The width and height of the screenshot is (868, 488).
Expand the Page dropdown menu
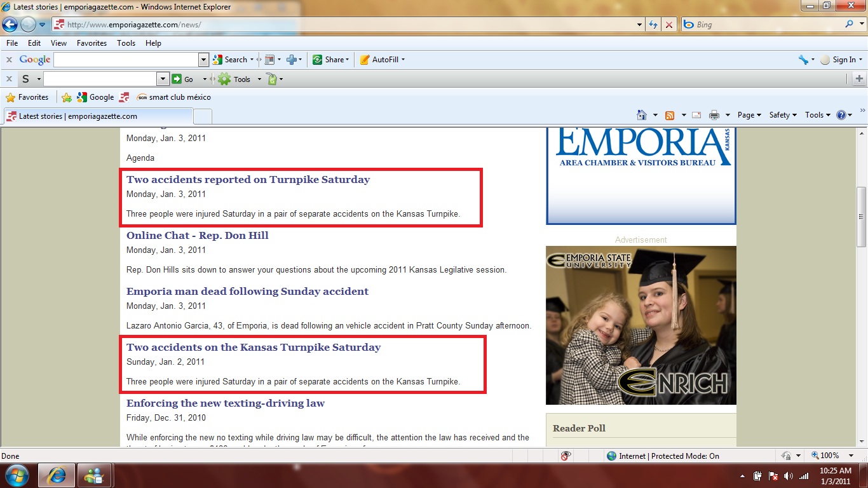(749, 115)
